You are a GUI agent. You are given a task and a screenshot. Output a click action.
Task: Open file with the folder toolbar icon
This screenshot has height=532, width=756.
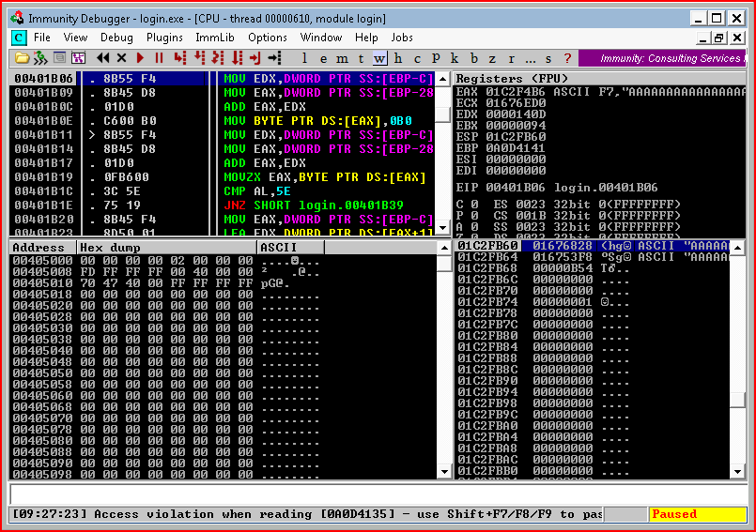[x=22, y=58]
